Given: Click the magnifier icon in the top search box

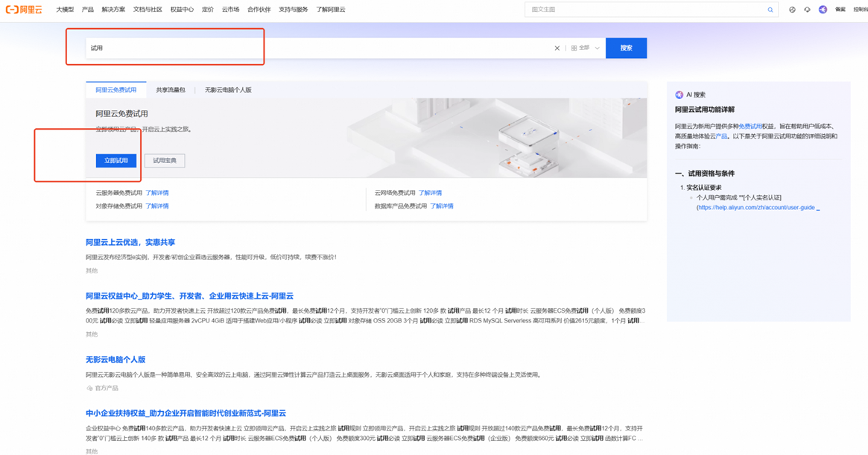Looking at the screenshot, I should tap(770, 10).
